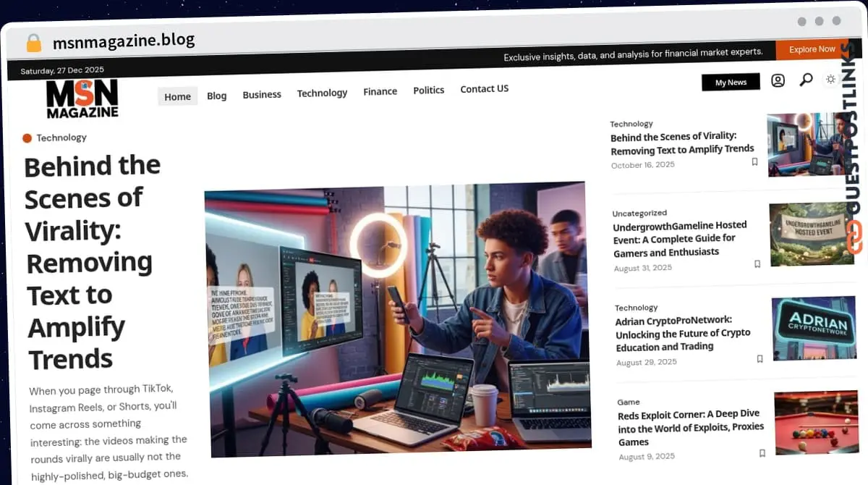The image size is (868, 485).
Task: Click the My News button
Action: (x=731, y=83)
